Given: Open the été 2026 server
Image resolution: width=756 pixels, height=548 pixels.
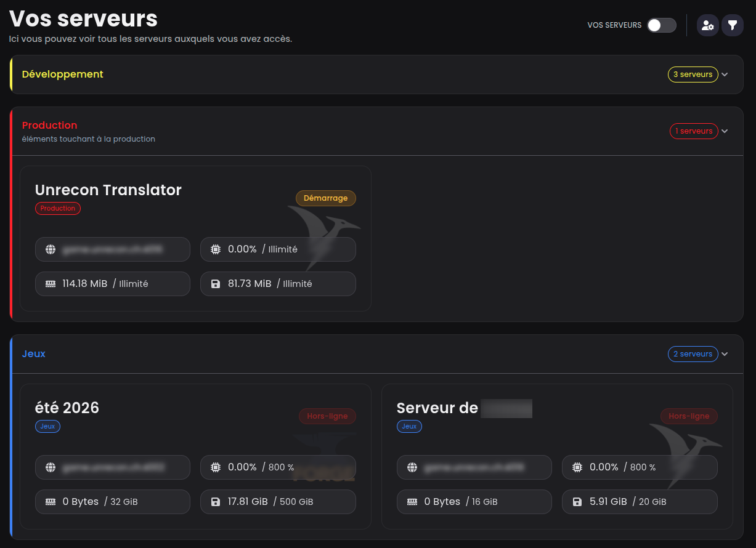Looking at the screenshot, I should click(67, 408).
